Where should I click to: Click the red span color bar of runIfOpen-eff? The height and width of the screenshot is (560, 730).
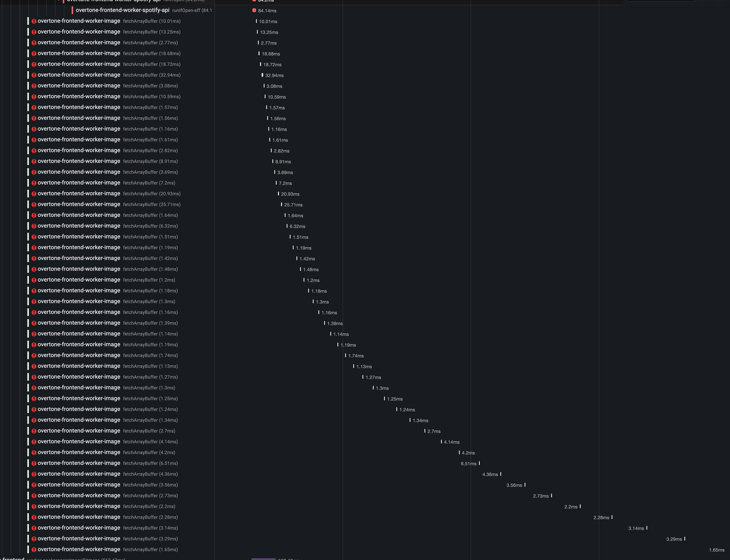click(x=73, y=10)
